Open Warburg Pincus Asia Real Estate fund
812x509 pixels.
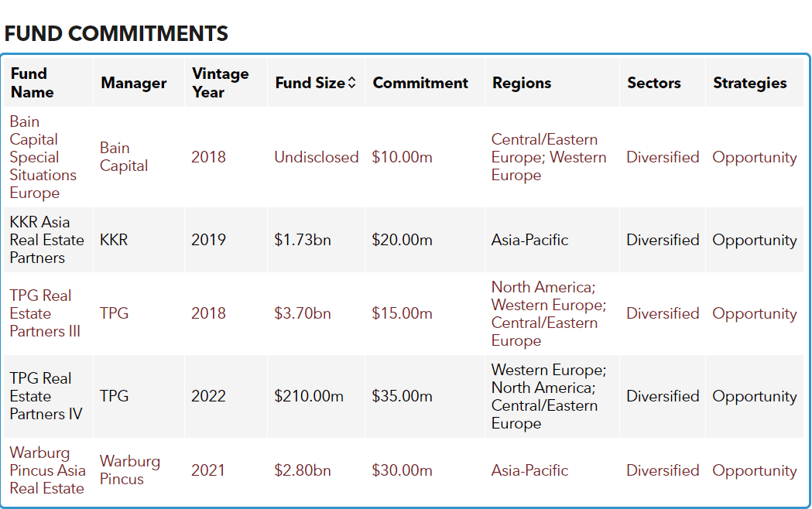(x=47, y=470)
